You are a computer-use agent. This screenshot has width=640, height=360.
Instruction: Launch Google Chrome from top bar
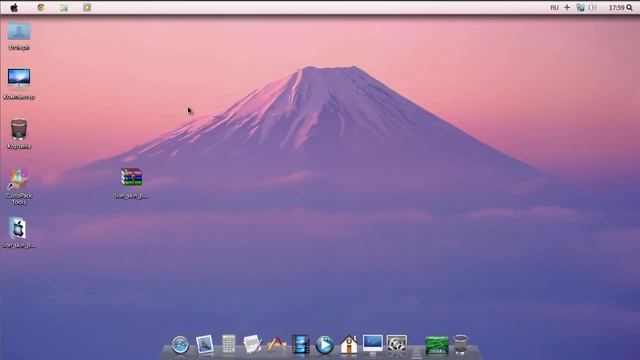[x=41, y=7]
